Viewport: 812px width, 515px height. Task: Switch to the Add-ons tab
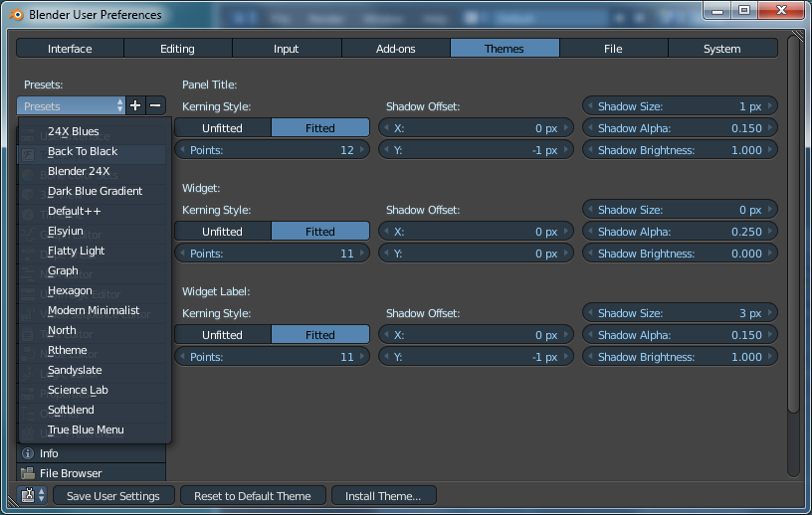point(396,49)
